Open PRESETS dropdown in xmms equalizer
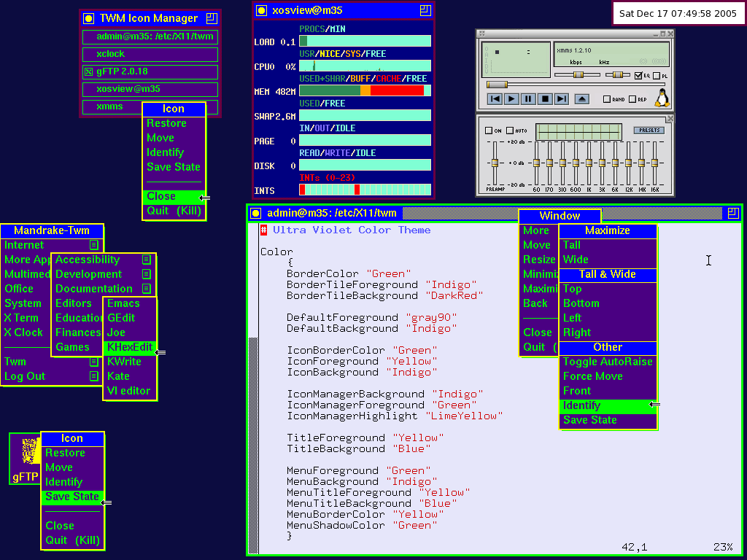This screenshot has height=560, width=747. click(649, 130)
